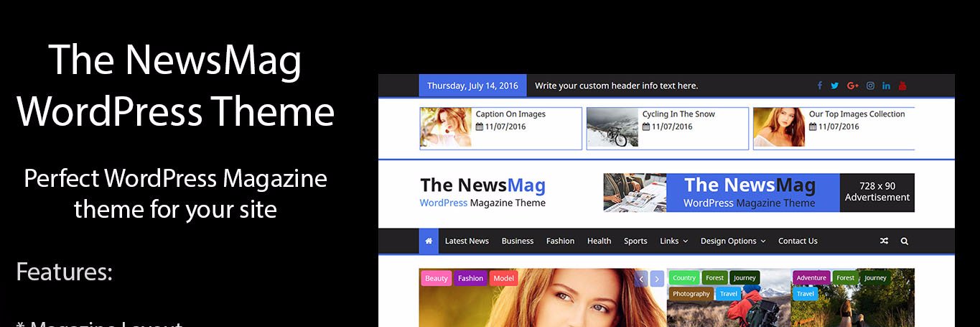This screenshot has width=980, height=327.
Task: Click the 728 x 90 Advertisement banner
Action: tap(759, 193)
